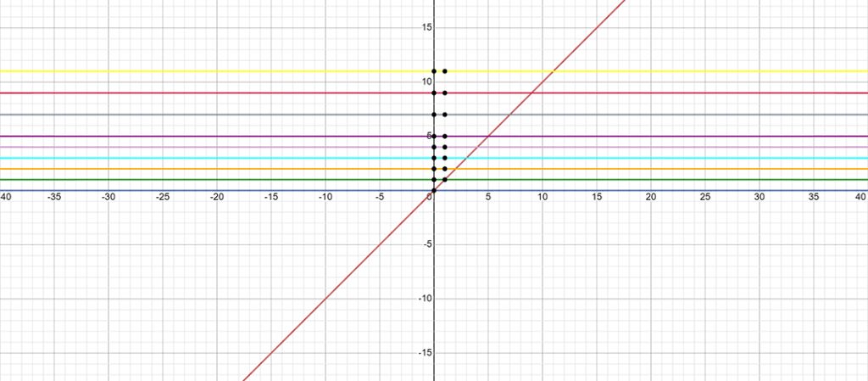Click the orange line's point on the y-axis
The width and height of the screenshot is (868, 381).
click(x=434, y=168)
